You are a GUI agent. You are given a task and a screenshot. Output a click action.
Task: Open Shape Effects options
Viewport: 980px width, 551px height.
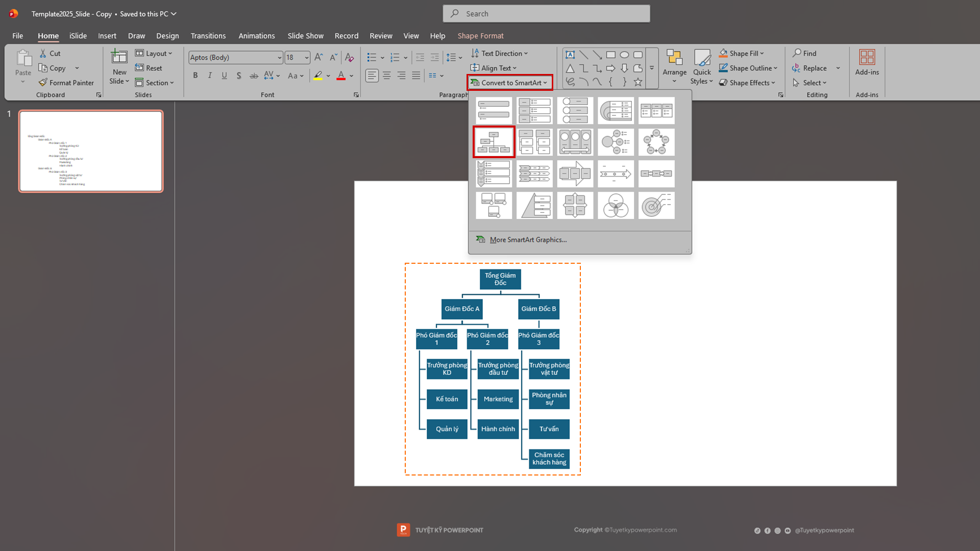[x=747, y=83]
